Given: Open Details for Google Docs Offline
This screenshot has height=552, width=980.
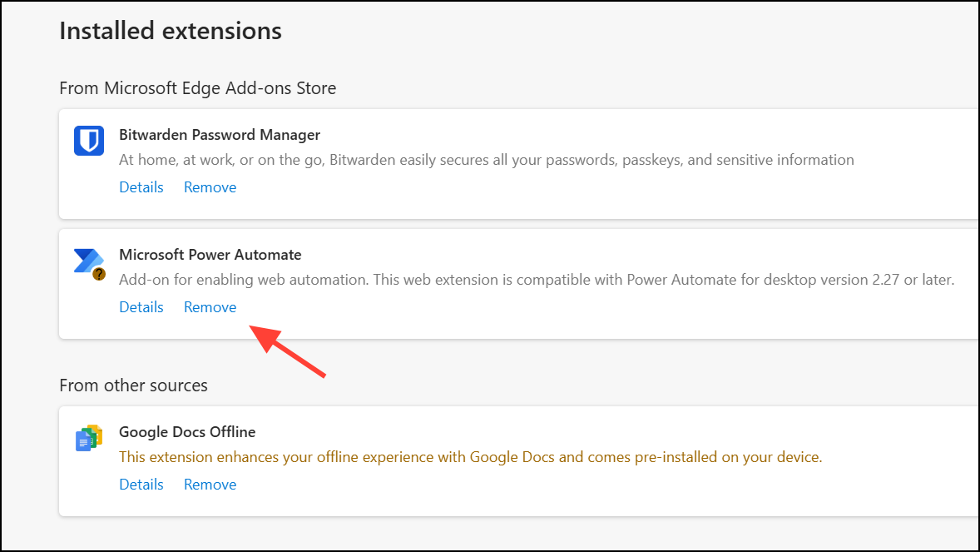Looking at the screenshot, I should coord(141,484).
